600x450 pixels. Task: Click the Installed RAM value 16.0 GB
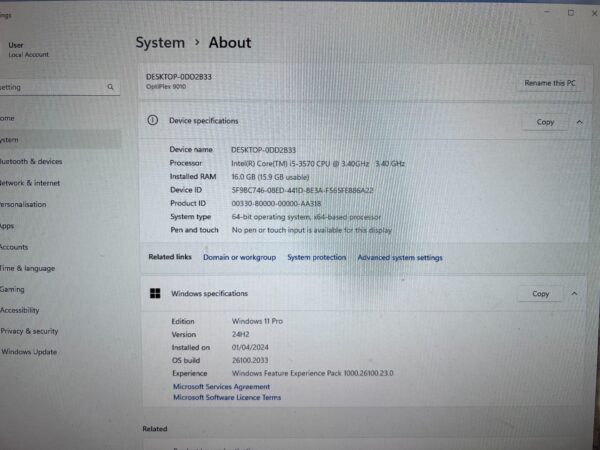pos(270,177)
